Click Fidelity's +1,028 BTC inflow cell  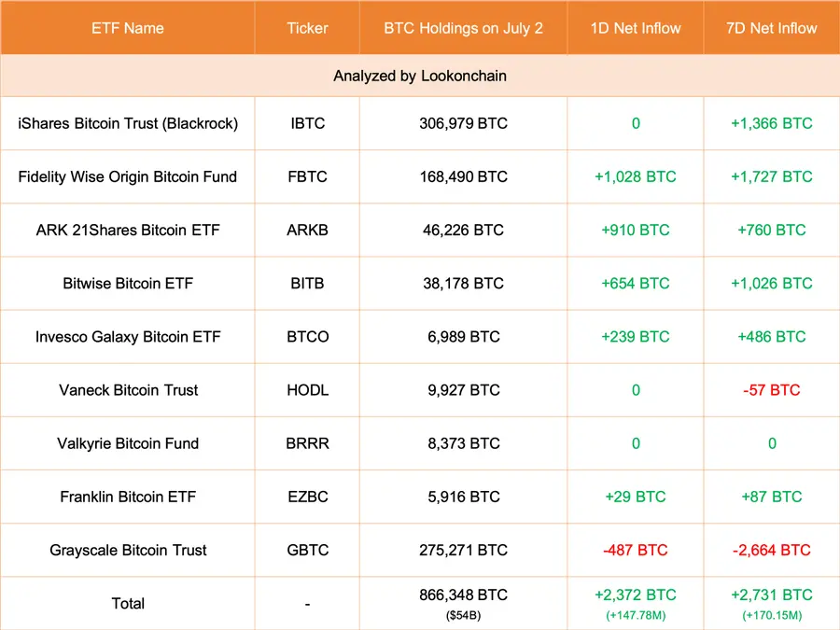click(x=636, y=176)
